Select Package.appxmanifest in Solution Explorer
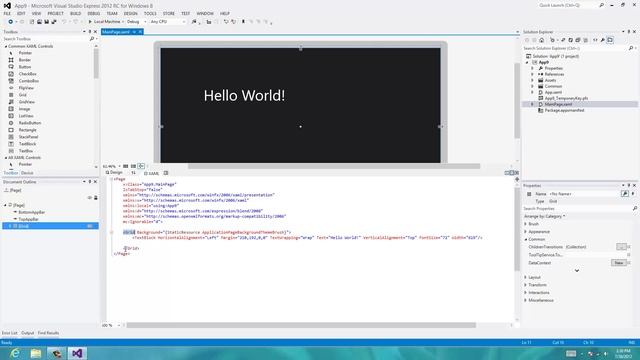Screen dimensions: 640x360 [x=564, y=111]
